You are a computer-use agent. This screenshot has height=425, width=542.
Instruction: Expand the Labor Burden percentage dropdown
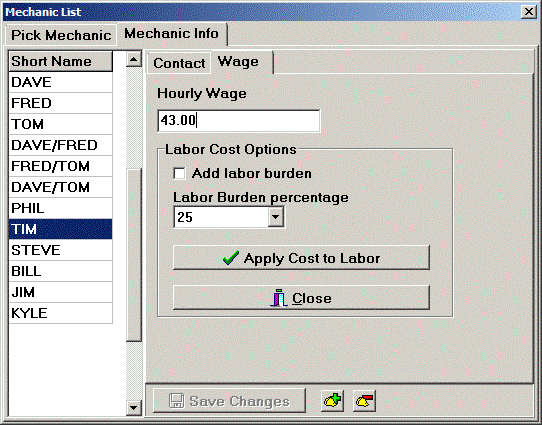275,217
